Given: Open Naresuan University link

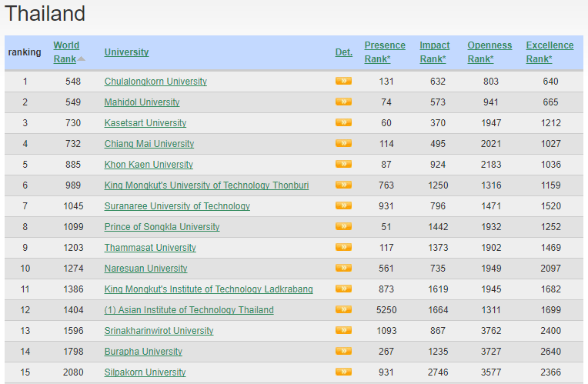Looking at the screenshot, I should (146, 269).
